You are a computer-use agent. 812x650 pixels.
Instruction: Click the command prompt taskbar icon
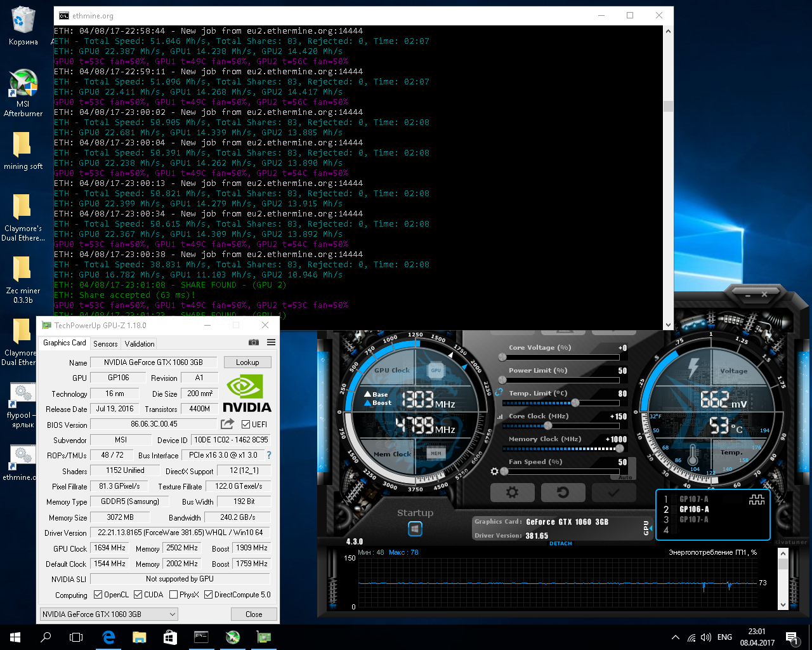(201, 637)
